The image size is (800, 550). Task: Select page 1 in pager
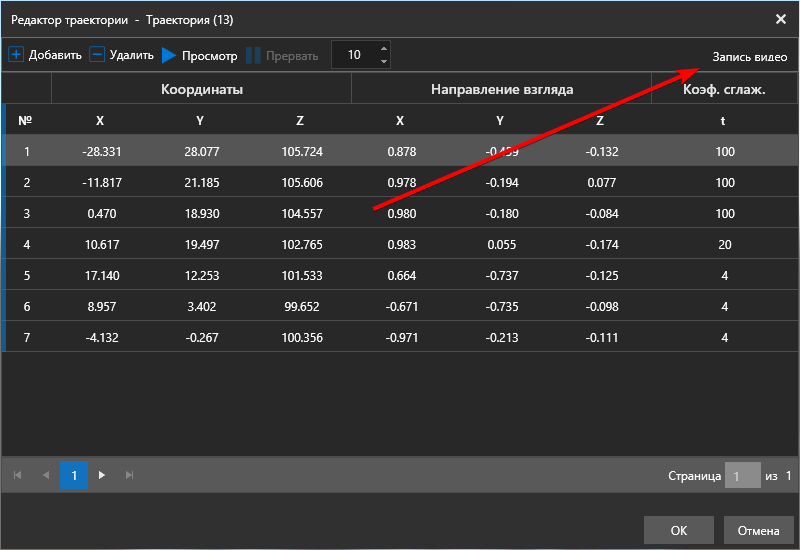74,476
